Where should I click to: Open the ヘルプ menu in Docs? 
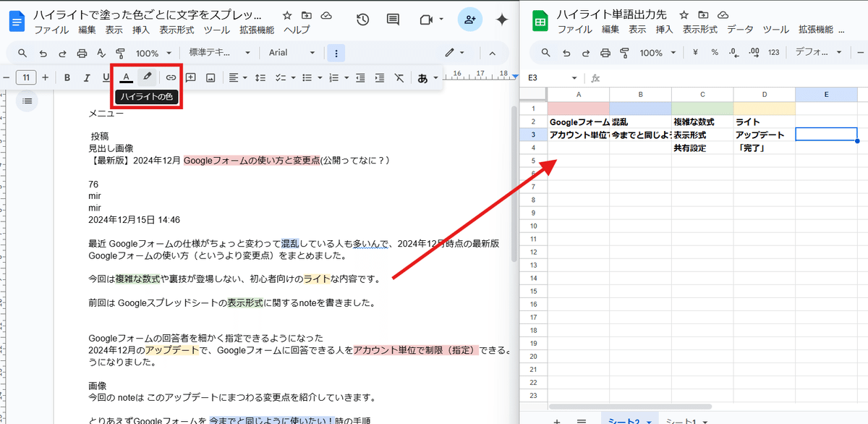point(297,30)
